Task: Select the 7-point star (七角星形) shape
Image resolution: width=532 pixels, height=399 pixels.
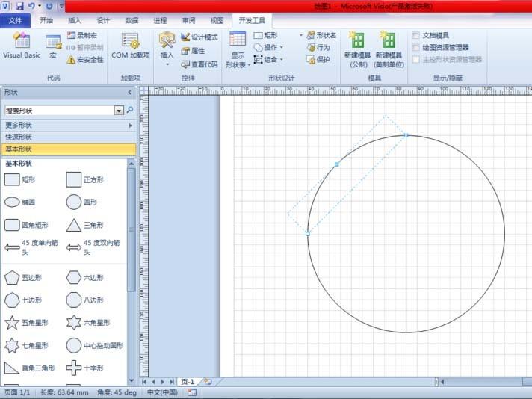Action: 26,345
